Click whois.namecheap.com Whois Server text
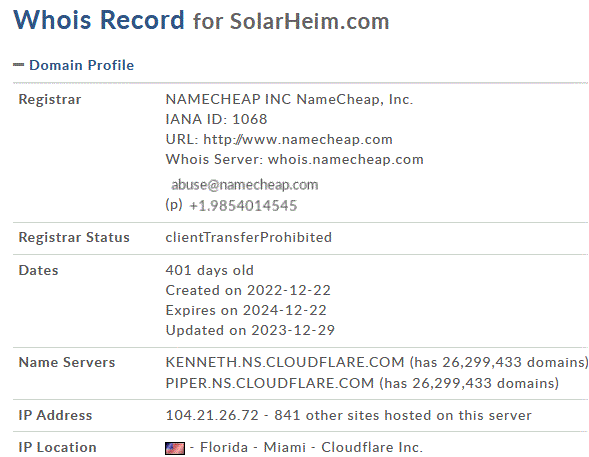The image size is (589, 457). (x=346, y=159)
